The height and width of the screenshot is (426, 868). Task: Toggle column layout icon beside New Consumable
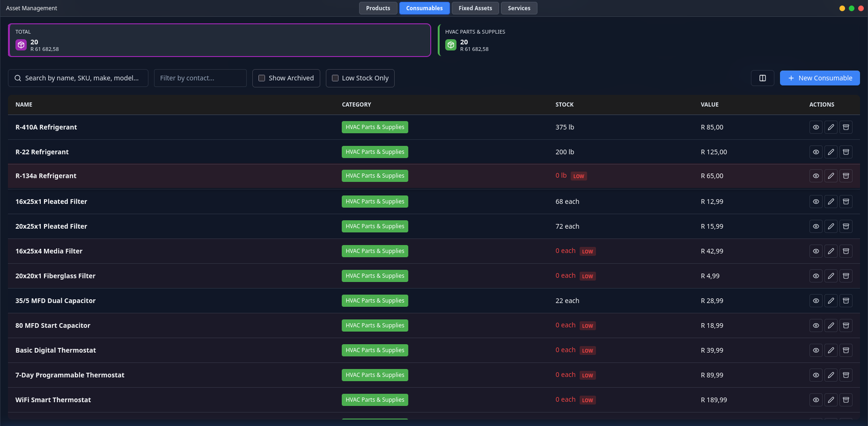(x=762, y=78)
